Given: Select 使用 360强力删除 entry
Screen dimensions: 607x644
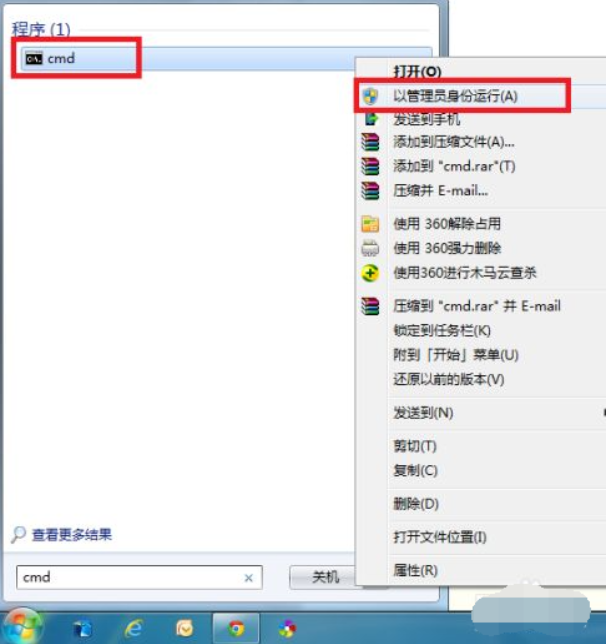Looking at the screenshot, I should 447,248.
